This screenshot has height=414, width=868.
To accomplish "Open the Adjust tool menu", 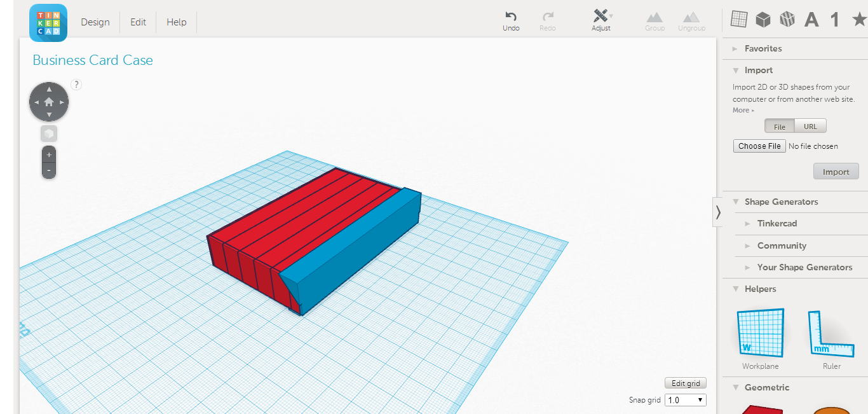I will [601, 21].
